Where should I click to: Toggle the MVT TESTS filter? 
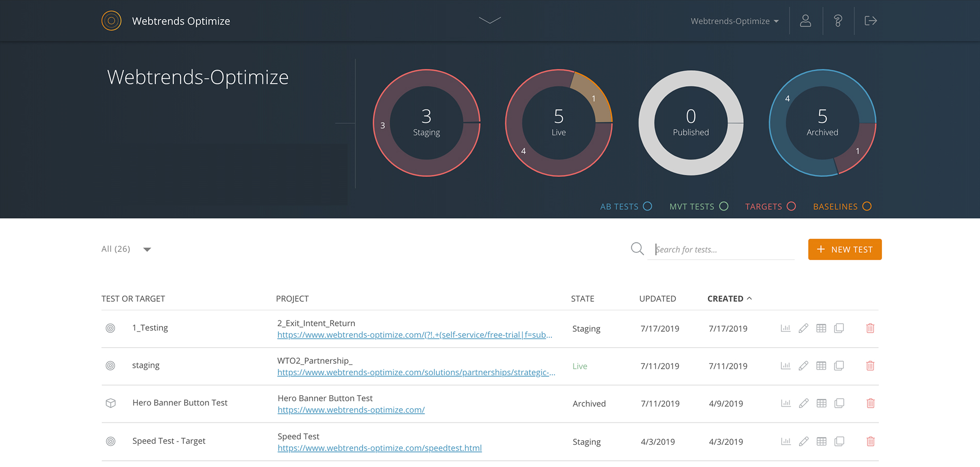point(699,206)
